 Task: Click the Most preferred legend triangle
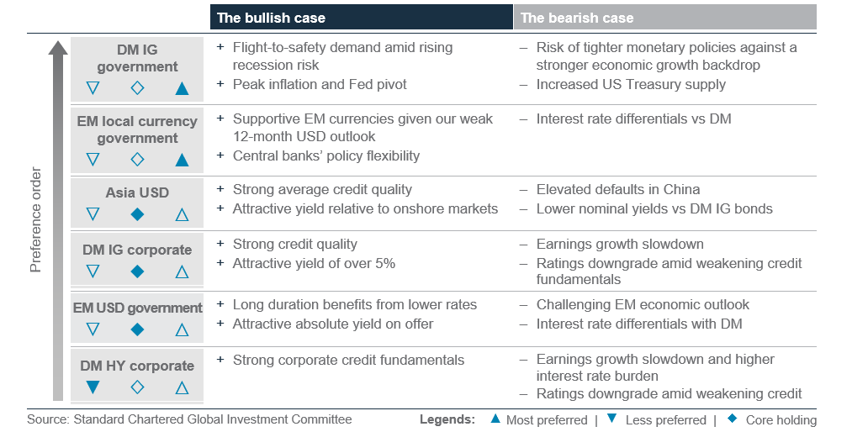495,419
